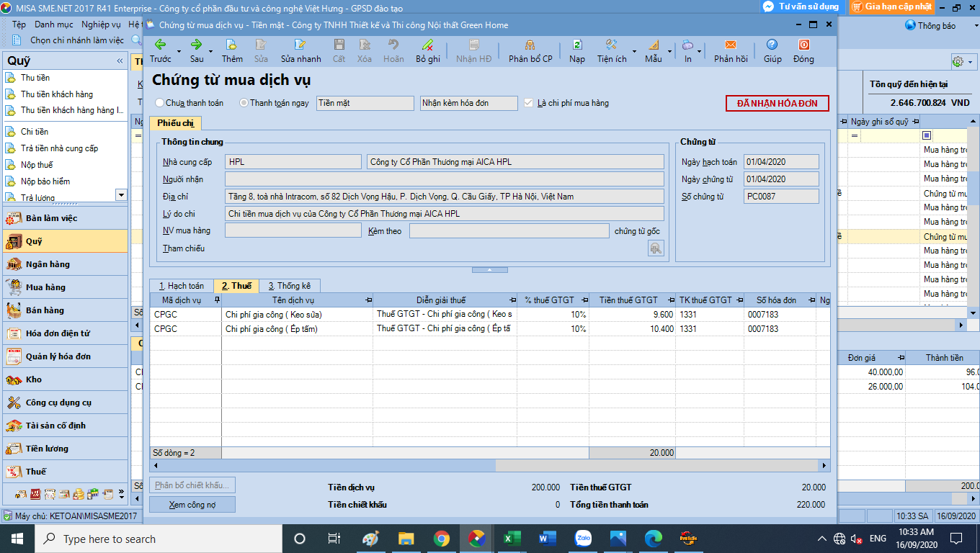Open Tiền lương module in sidebar
Viewport: 980px width, 553px height.
66,449
